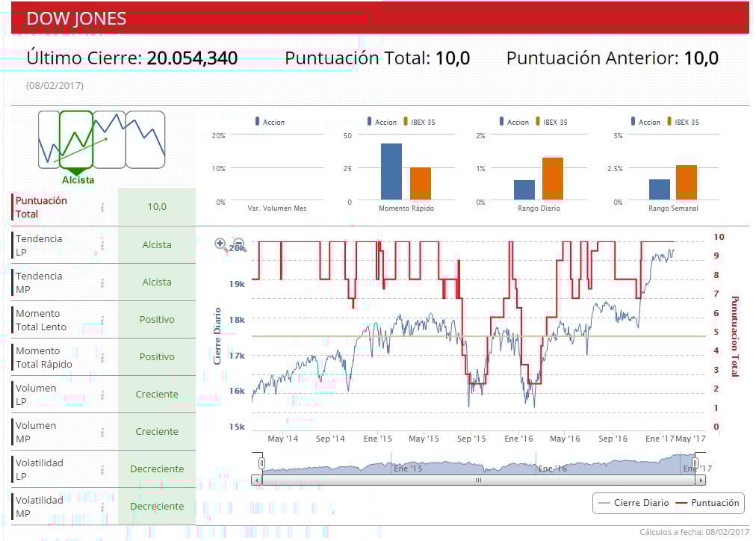
Task: Toggle Accion series in Rango Diario legend
Action: [515, 122]
